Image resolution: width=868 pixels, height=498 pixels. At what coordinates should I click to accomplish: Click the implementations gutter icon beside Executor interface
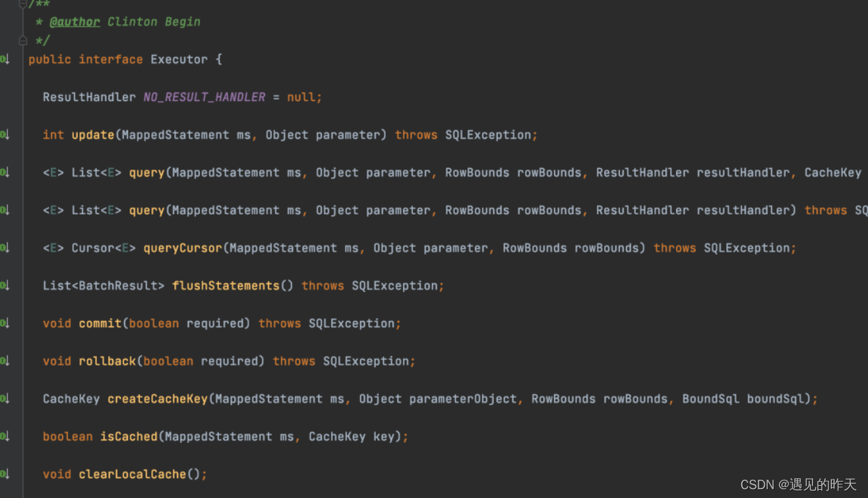pyautogui.click(x=5, y=60)
